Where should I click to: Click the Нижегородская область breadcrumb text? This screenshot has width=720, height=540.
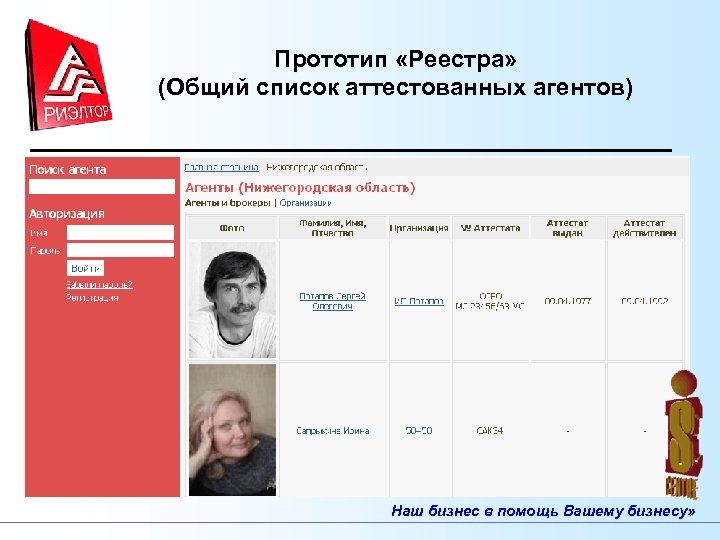317,167
